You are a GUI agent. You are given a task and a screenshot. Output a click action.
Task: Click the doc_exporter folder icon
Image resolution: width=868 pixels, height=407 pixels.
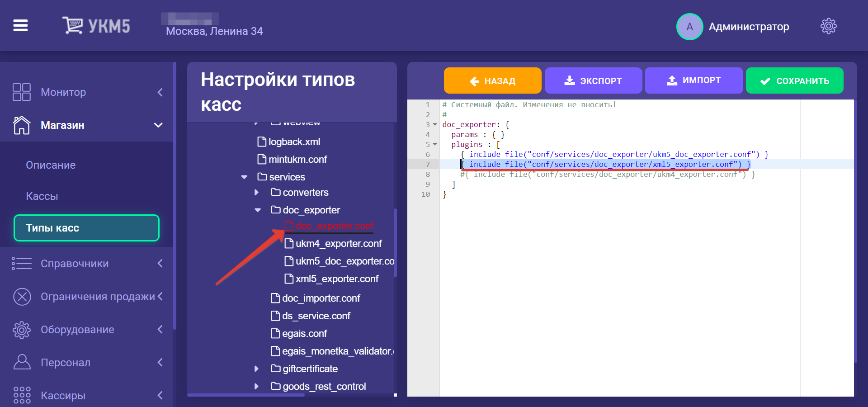[276, 210]
